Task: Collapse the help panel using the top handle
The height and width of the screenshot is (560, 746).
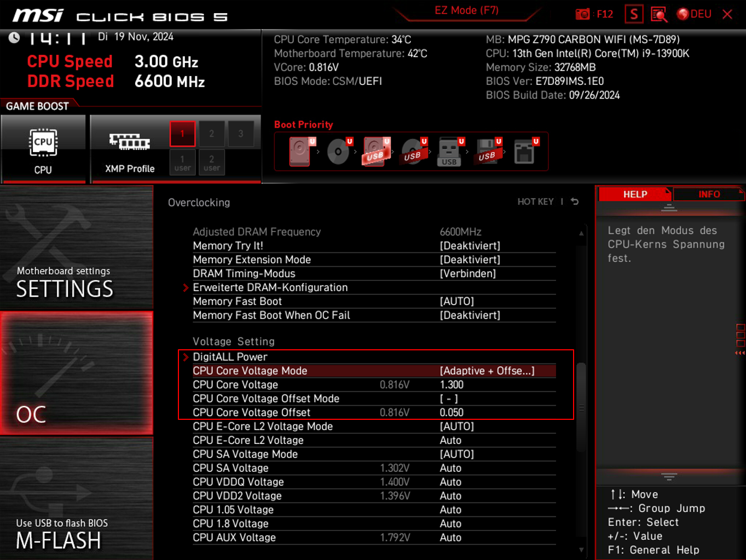Action: point(669,209)
